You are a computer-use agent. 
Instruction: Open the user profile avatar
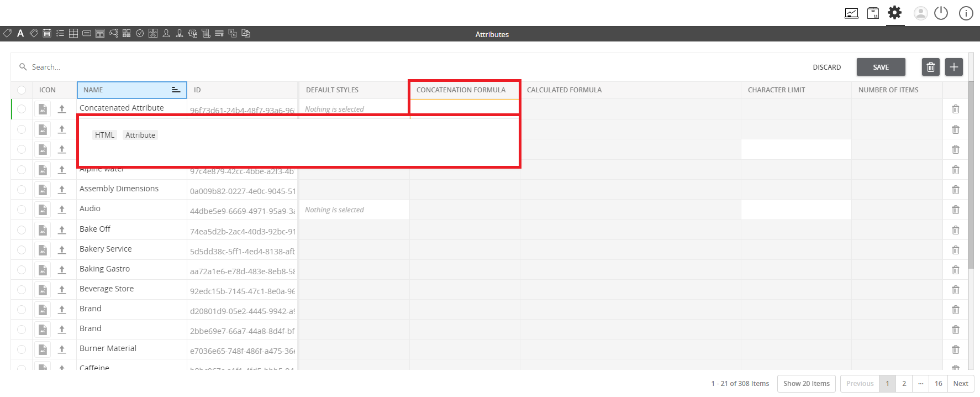tap(920, 13)
